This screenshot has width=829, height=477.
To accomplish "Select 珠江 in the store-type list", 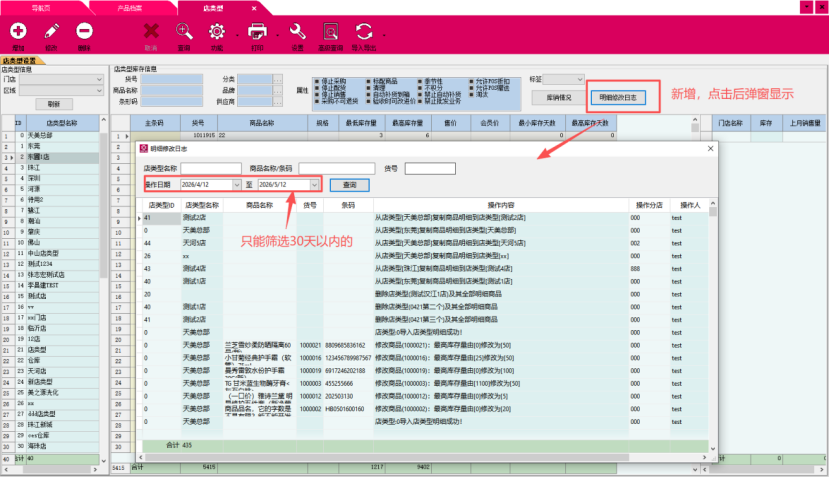I will 62,168.
